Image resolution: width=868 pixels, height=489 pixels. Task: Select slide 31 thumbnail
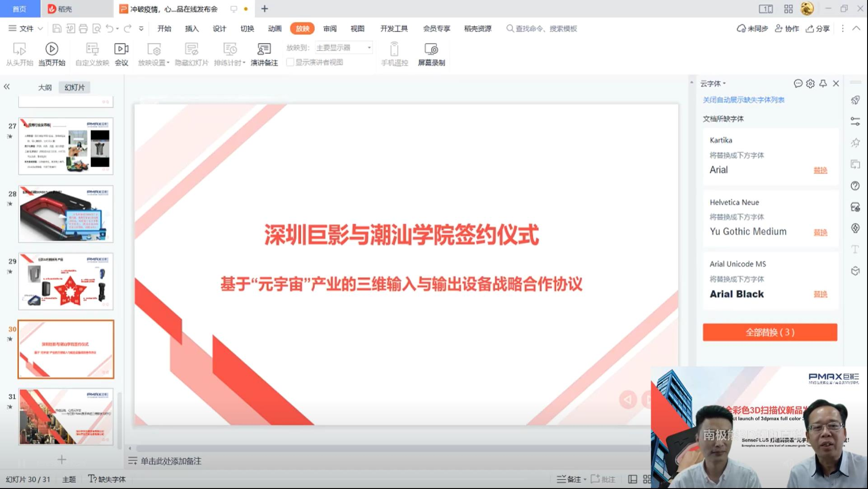coord(66,417)
